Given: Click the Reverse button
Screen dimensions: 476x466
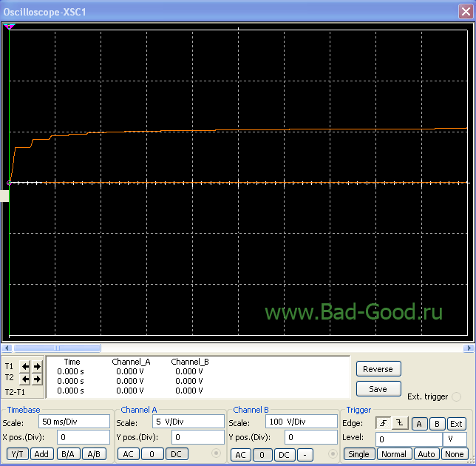Looking at the screenshot, I should pos(378,369).
